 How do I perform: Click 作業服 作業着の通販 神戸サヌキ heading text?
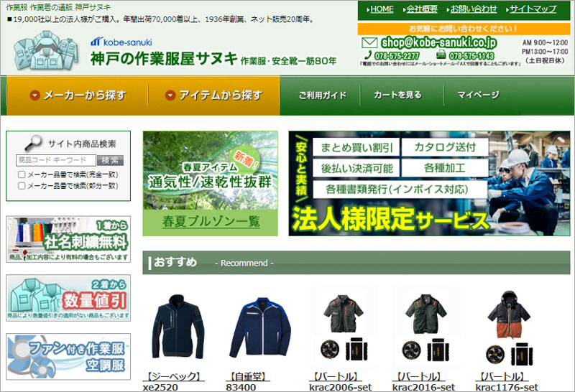tap(58, 7)
